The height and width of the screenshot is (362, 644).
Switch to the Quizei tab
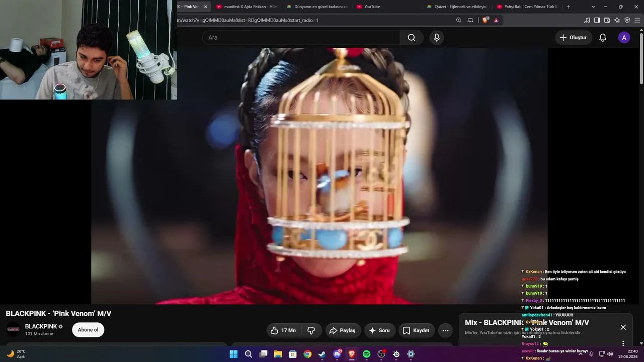click(457, 7)
